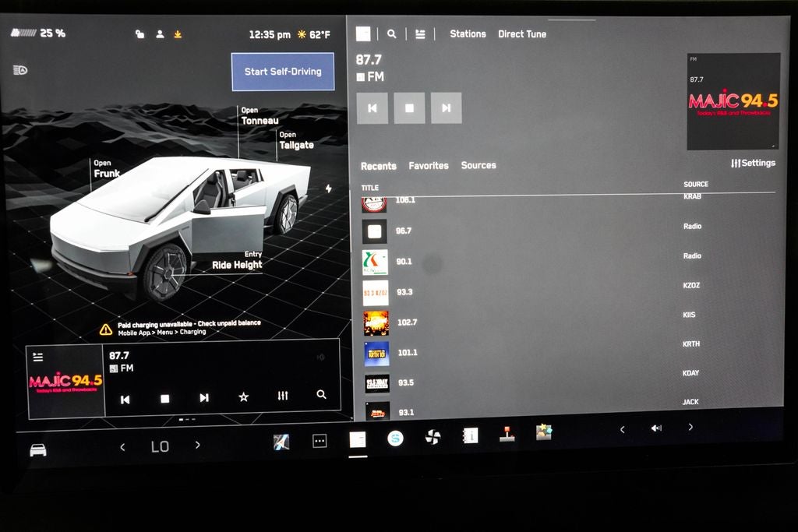Select the Direct Tune tab
Image resolution: width=798 pixels, height=532 pixels.
click(521, 34)
